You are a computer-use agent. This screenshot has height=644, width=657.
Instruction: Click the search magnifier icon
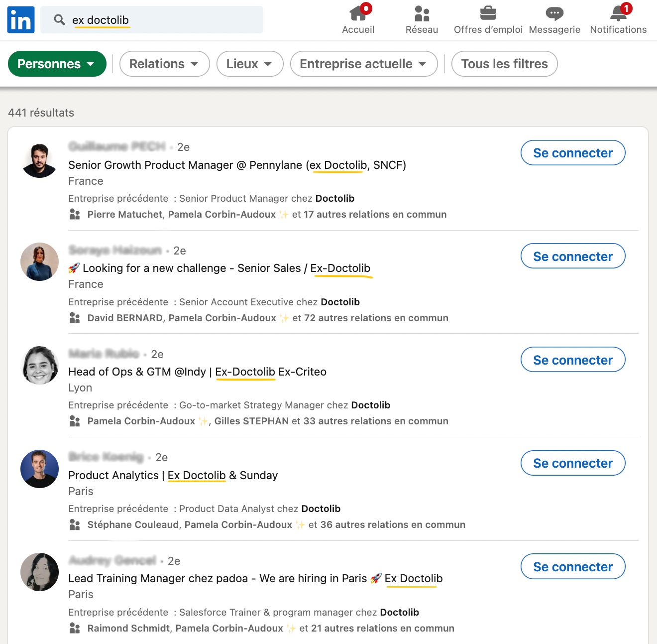59,20
